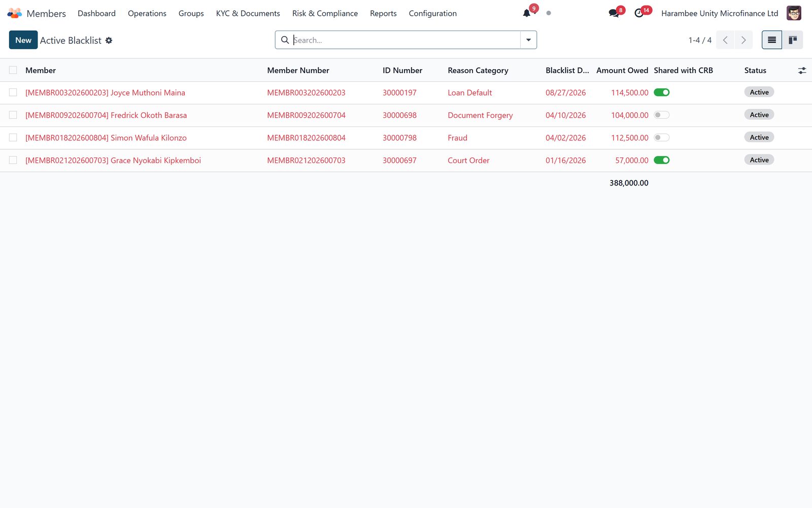Image resolution: width=812 pixels, height=508 pixels.
Task: Switch to kanban view
Action: point(792,40)
